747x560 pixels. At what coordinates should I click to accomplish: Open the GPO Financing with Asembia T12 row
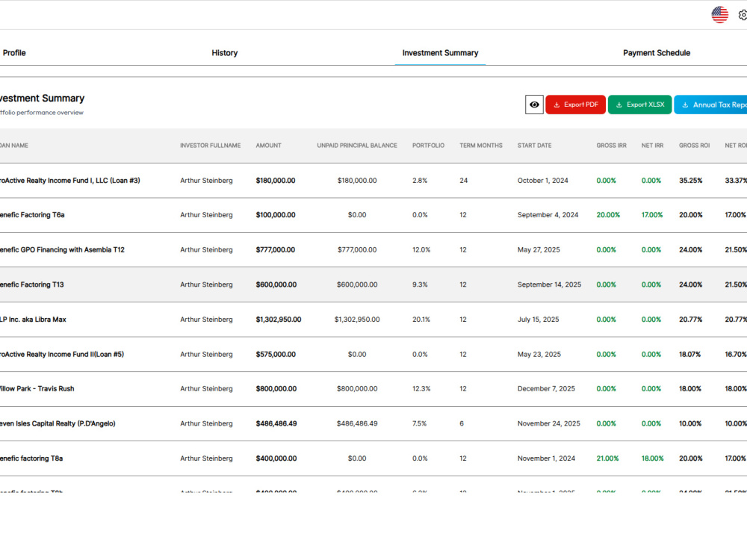[x=373, y=250]
